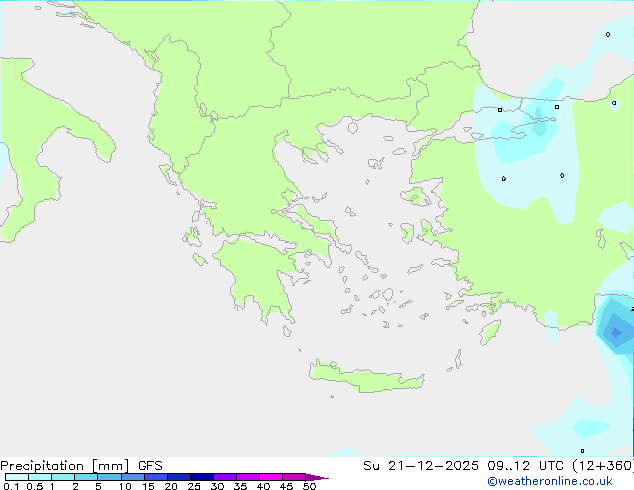The image size is (634, 490).
Task: Pick the legend swatch between 20 and 25
Action: click(179, 477)
